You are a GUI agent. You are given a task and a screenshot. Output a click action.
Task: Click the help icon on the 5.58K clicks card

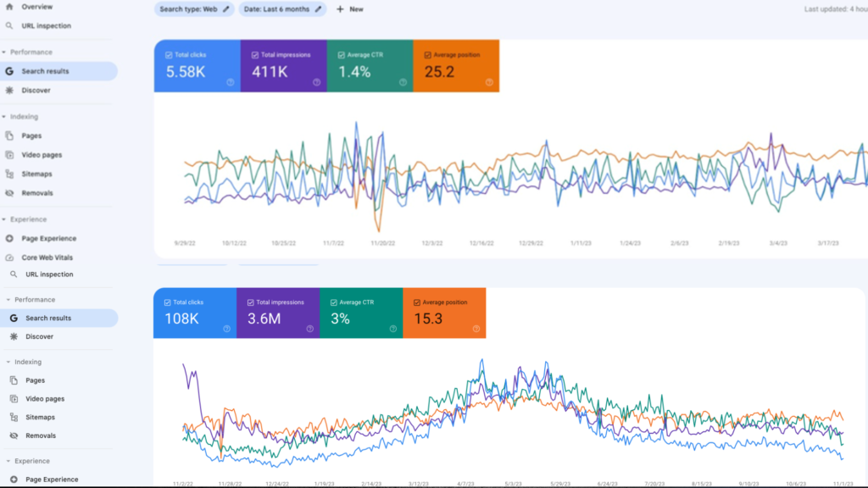pos(230,82)
